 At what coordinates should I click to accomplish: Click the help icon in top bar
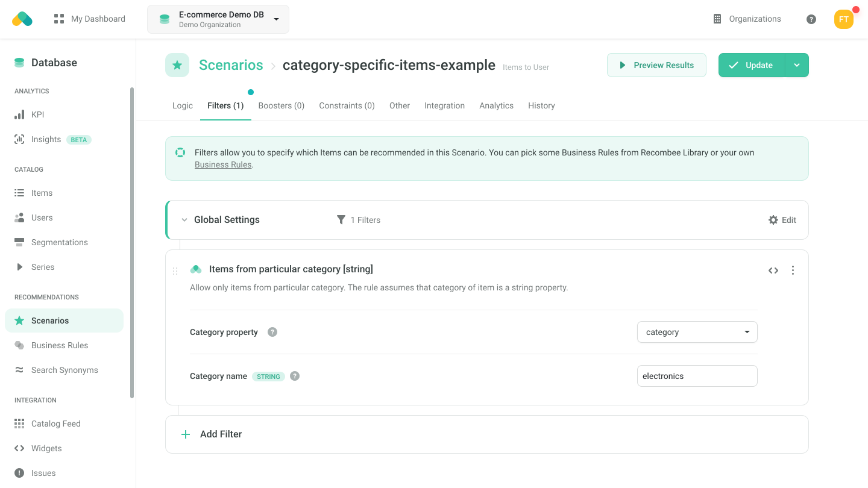pyautogui.click(x=811, y=19)
